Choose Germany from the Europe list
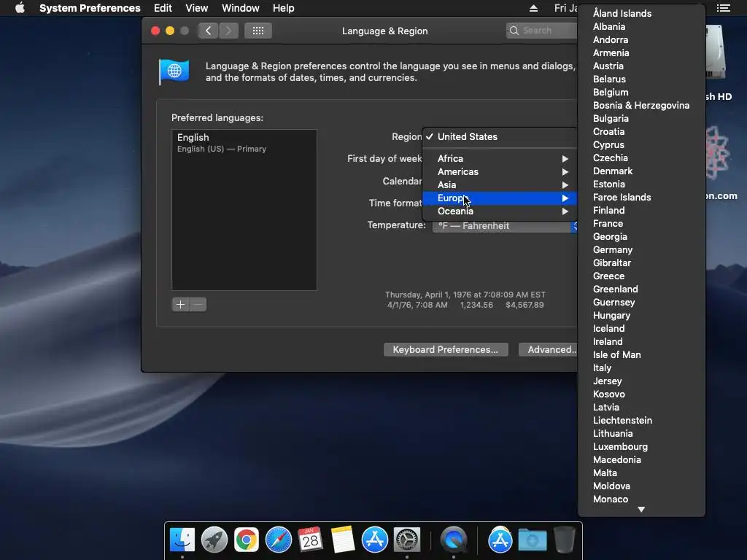747x560 pixels. pyautogui.click(x=641, y=249)
